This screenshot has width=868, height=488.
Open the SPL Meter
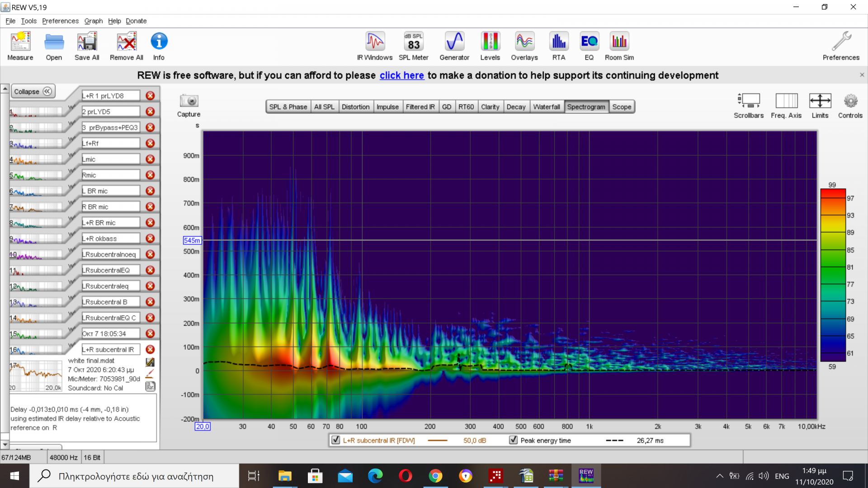413,46
